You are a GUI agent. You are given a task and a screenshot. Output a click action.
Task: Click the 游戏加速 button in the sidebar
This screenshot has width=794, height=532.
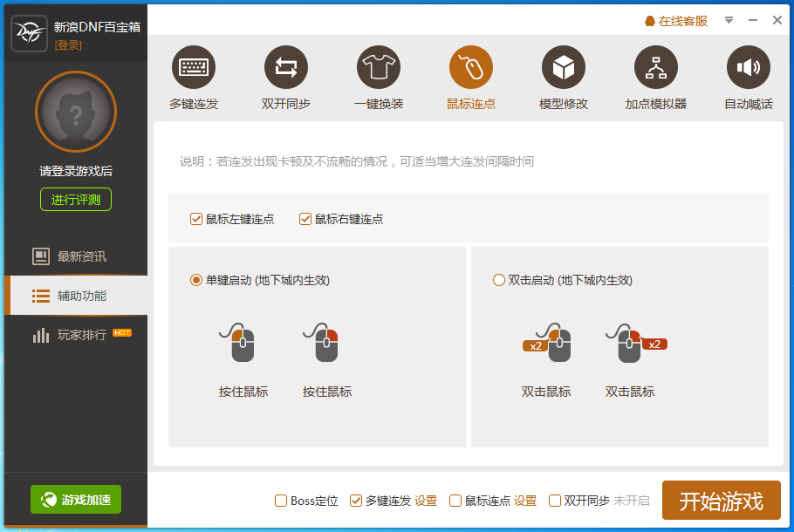tap(75, 500)
